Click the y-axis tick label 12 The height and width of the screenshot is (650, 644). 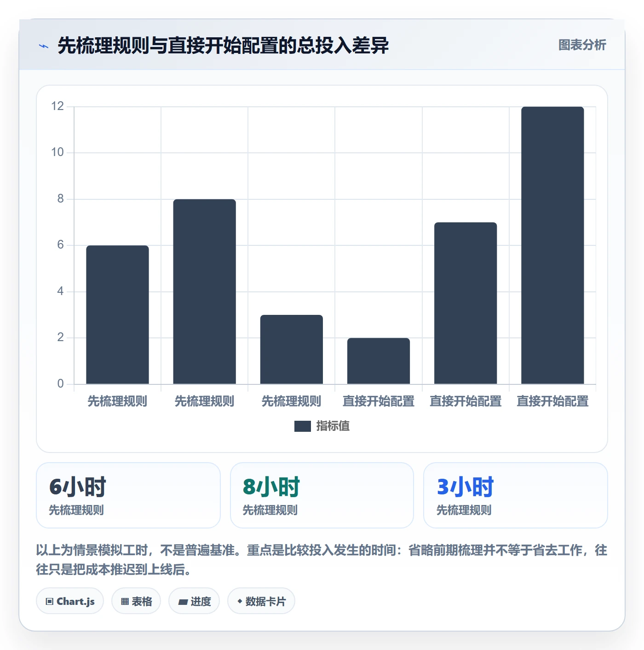tap(57, 106)
